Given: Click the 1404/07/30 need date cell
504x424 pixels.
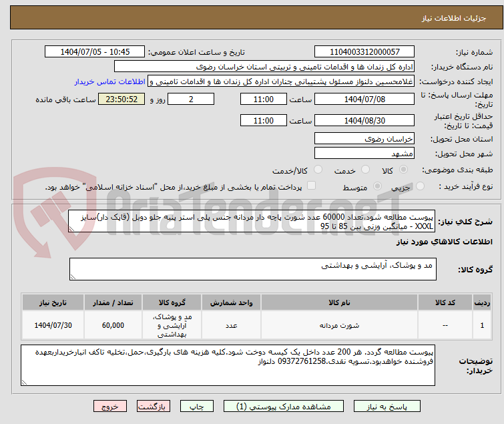Looking at the screenshot, I should pyautogui.click(x=53, y=325).
